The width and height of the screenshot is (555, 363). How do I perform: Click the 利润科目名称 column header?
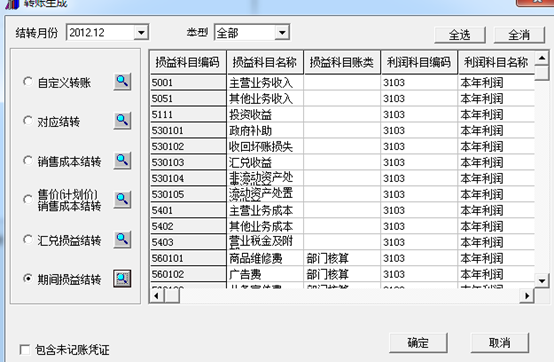pyautogui.click(x=496, y=62)
